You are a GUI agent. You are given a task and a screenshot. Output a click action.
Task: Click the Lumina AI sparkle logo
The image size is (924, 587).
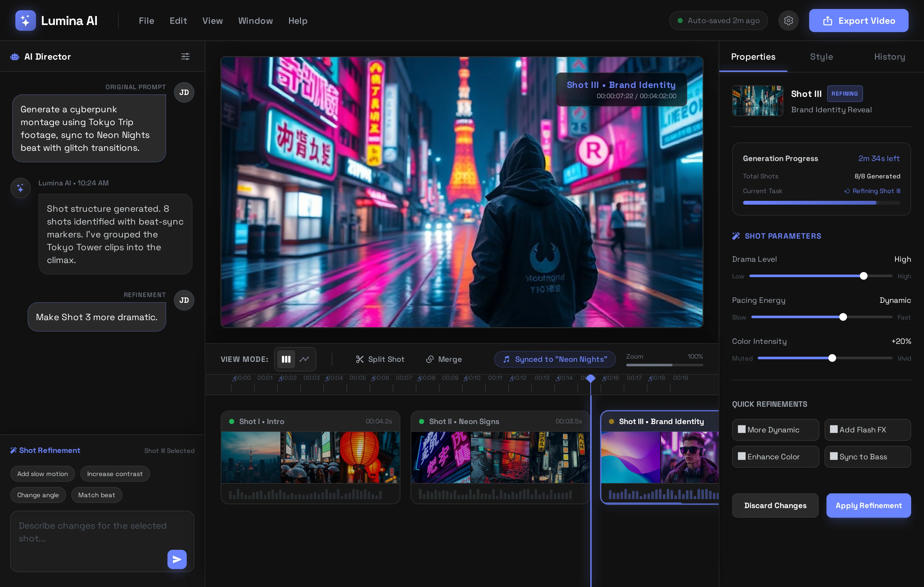pos(25,21)
